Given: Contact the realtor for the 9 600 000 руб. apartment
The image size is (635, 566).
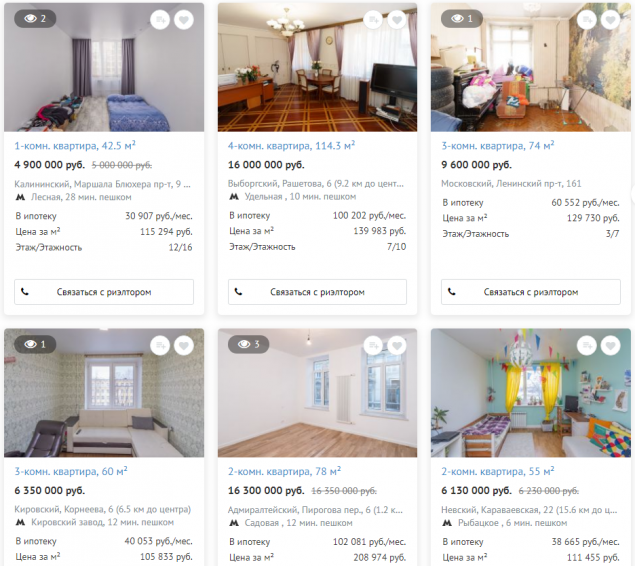Looking at the screenshot, I should [531, 292].
